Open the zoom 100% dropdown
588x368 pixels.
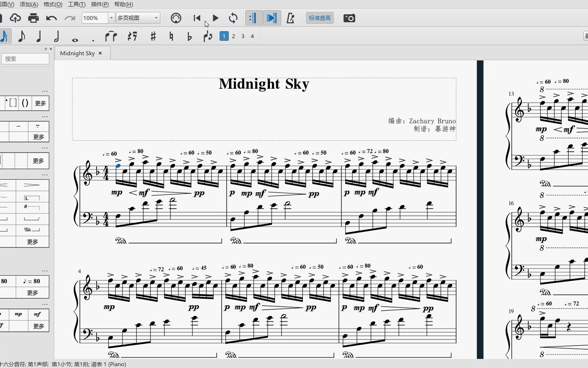[x=111, y=18]
